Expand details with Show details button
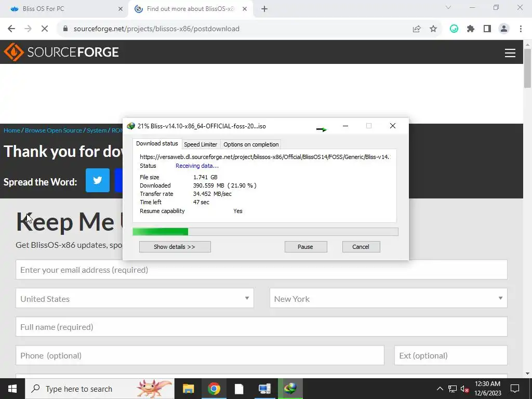 [175, 247]
